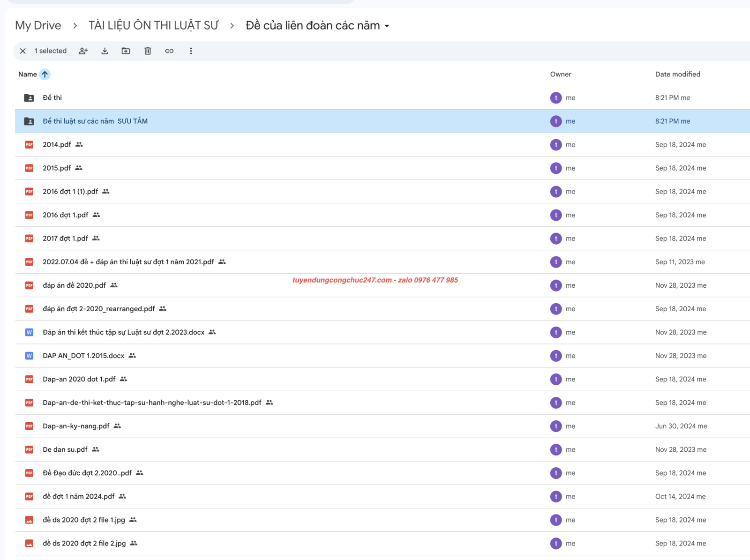Image resolution: width=750 pixels, height=560 pixels.
Task: Click Word icon of DAP AN_DOT 1.2015.docx
Action: (x=29, y=356)
